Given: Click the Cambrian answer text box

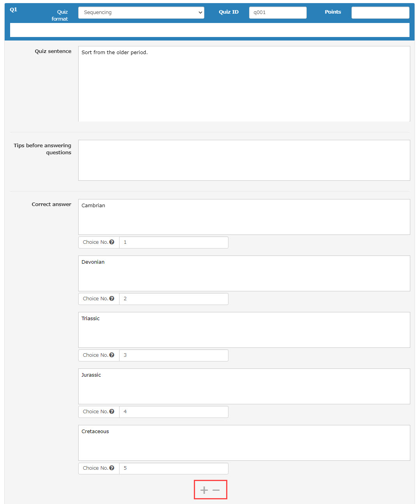Looking at the screenshot, I should click(244, 217).
